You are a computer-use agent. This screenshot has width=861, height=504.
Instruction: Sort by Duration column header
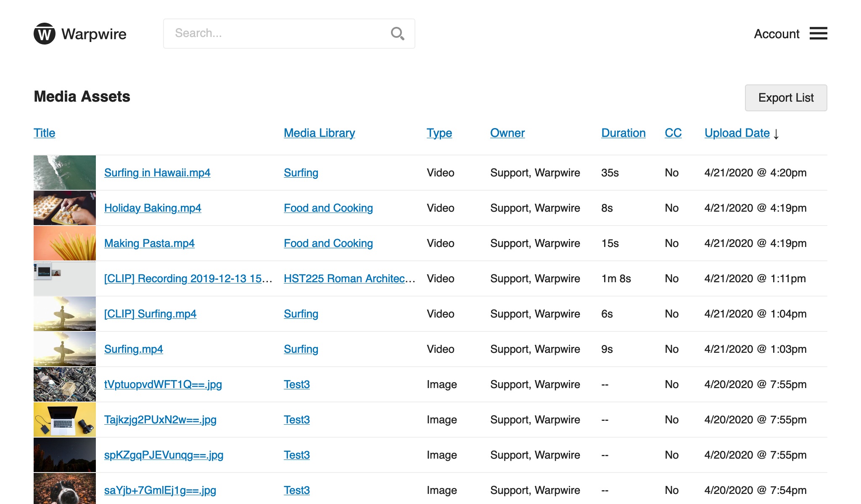pyautogui.click(x=623, y=133)
